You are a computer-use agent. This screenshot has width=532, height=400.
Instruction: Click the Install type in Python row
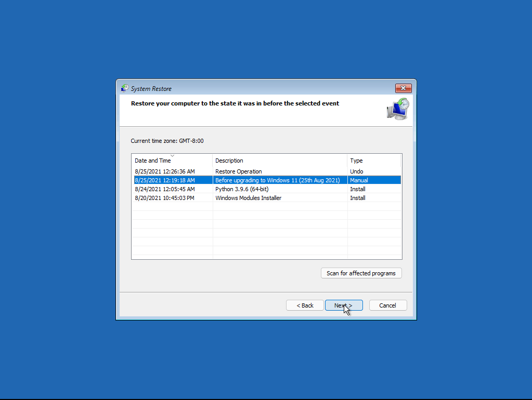click(358, 189)
